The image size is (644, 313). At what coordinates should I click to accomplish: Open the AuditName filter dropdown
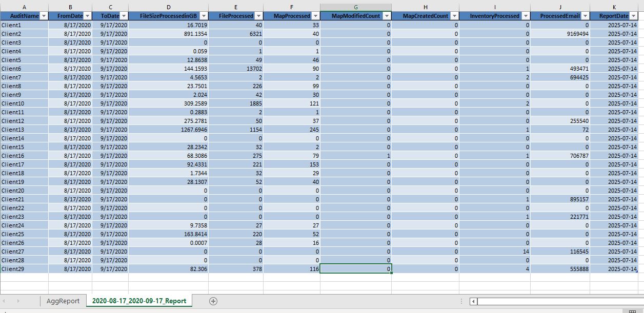tap(44, 16)
